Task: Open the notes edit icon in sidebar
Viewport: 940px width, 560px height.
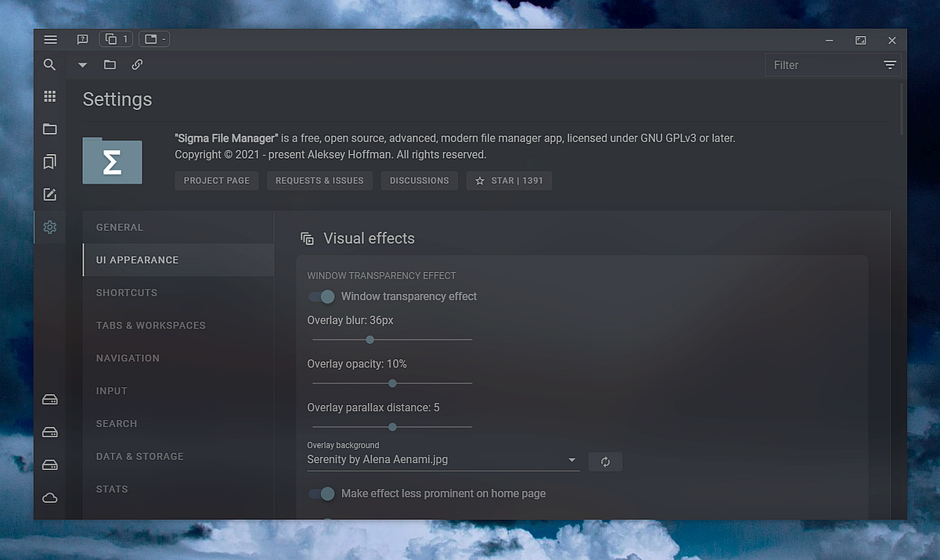Action: (50, 195)
